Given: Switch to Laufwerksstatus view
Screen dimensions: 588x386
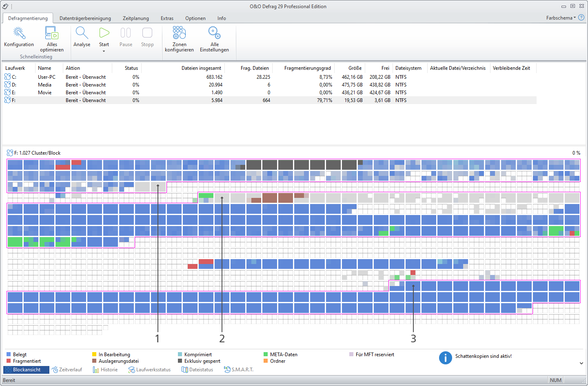Looking at the screenshot, I should pyautogui.click(x=149, y=370).
